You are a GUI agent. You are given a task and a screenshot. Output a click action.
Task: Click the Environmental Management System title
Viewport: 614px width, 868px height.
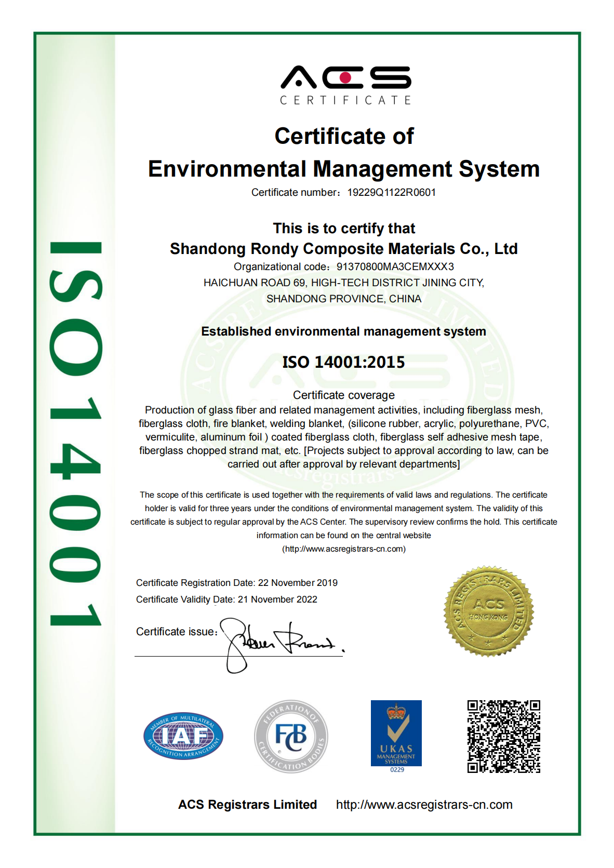click(344, 169)
